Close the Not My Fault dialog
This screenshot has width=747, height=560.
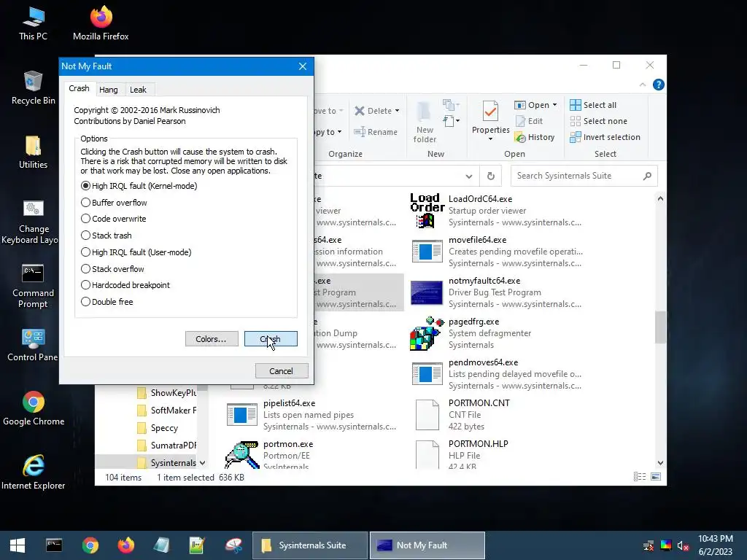coord(303,66)
